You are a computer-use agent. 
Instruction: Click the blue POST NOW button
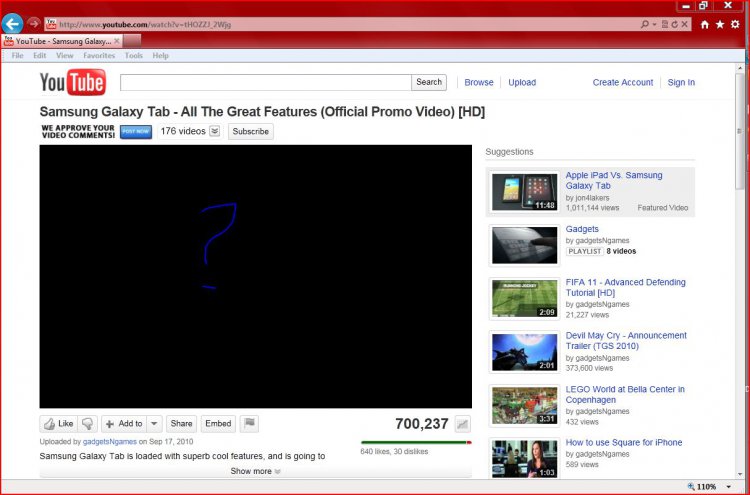pyautogui.click(x=136, y=132)
